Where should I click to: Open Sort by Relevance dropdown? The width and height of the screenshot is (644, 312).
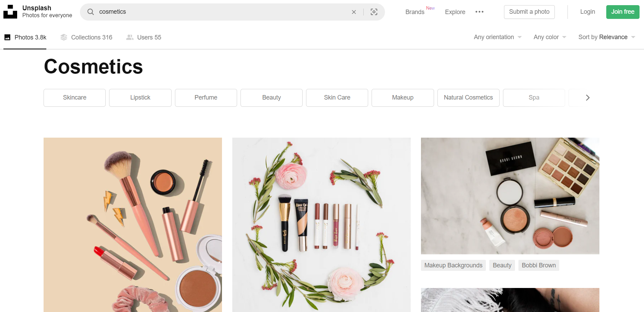click(x=607, y=37)
